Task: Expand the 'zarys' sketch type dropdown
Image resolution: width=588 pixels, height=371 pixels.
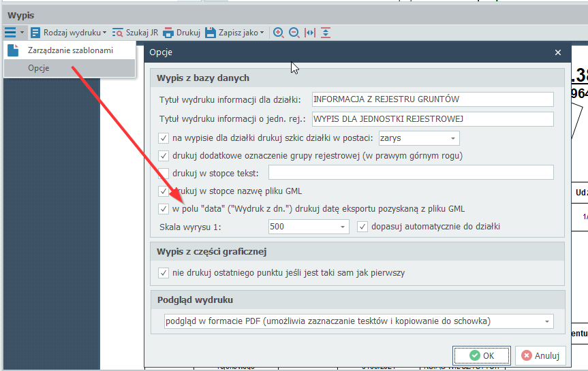Action: pos(452,138)
